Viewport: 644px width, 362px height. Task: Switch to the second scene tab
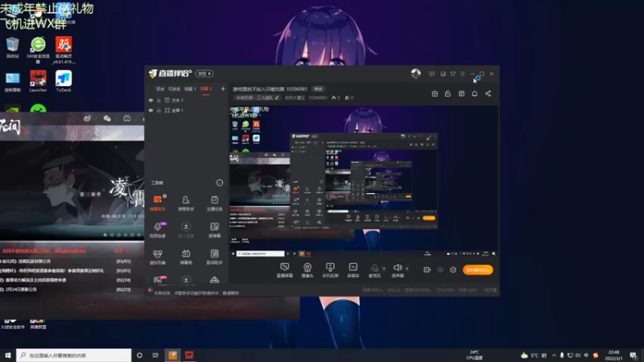(174, 88)
